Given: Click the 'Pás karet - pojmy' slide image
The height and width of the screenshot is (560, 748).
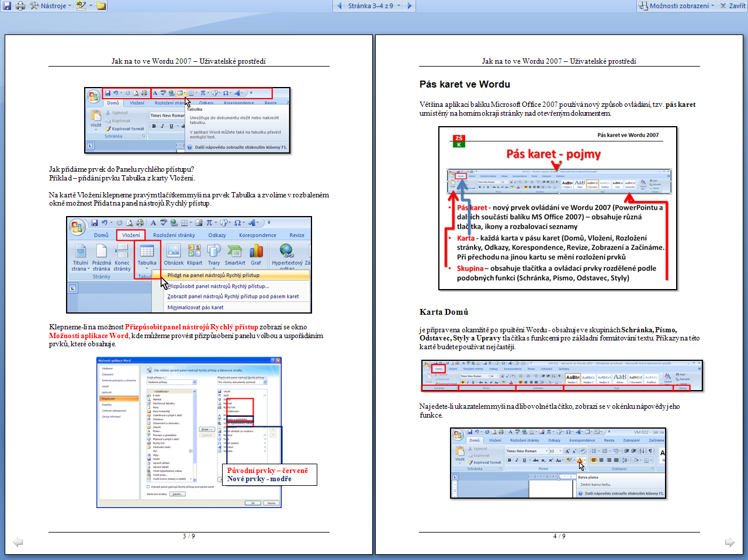Looking at the screenshot, I should click(x=557, y=208).
